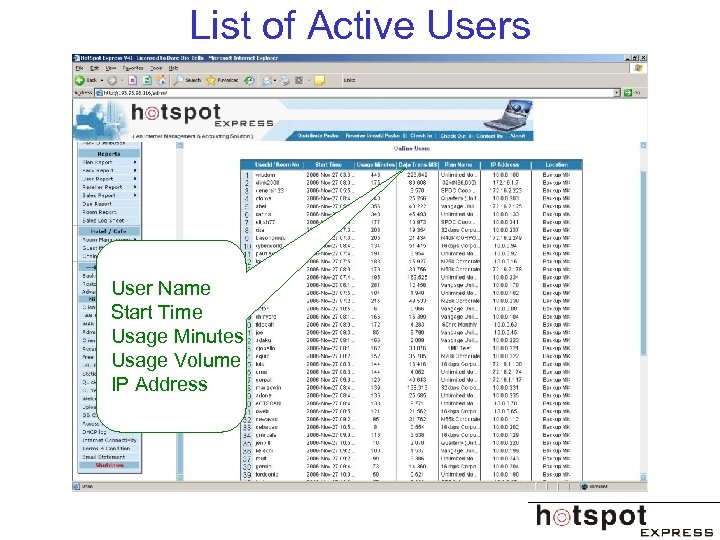Click the Reports section header in the sidebar
Image resolution: width=720 pixels, height=540 pixels.
109,154
